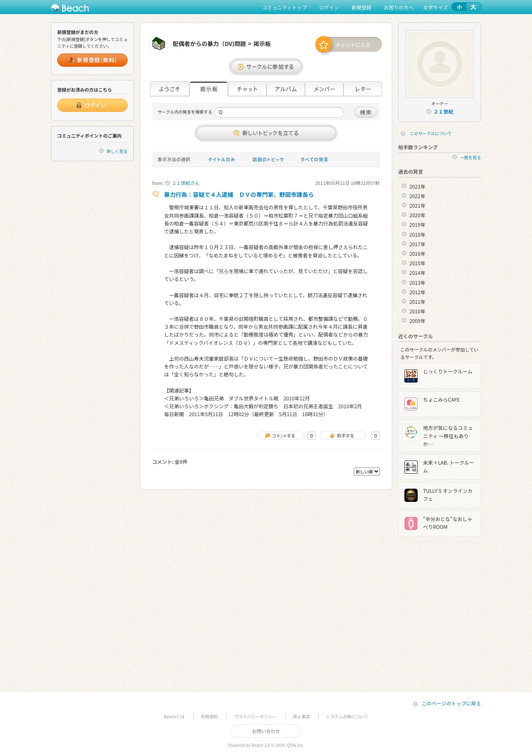Click 禁止事項 footer link
This screenshot has width=532, height=756.
pos(301,717)
